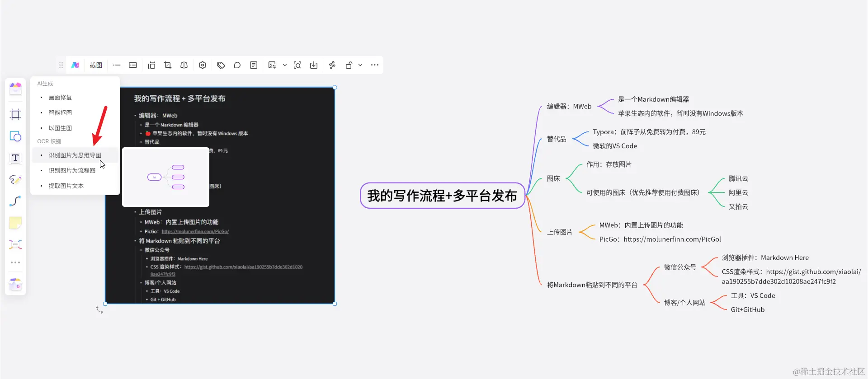
Task: Click the mind map preview thumbnail
Action: (166, 177)
